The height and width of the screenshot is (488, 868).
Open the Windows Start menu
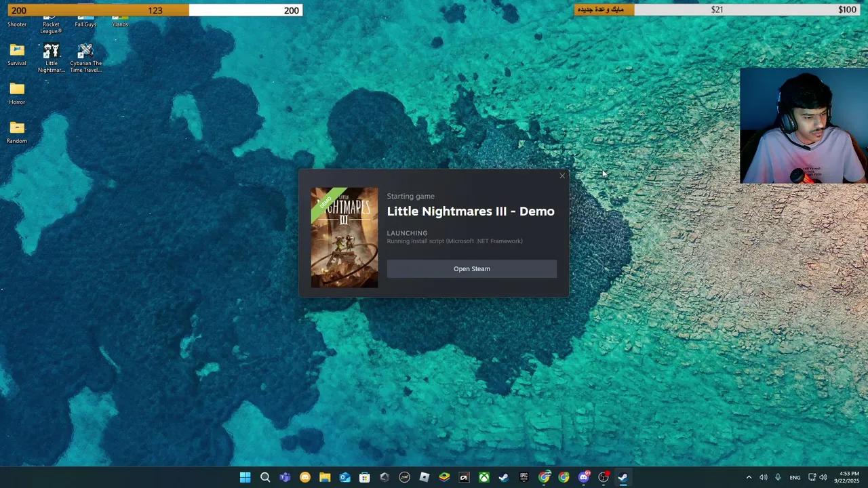point(245,477)
